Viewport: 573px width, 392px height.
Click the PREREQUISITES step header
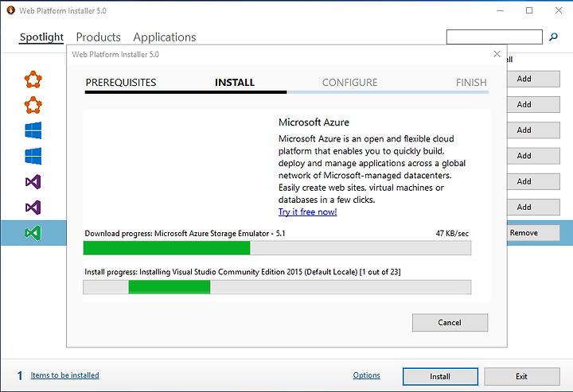tap(121, 83)
